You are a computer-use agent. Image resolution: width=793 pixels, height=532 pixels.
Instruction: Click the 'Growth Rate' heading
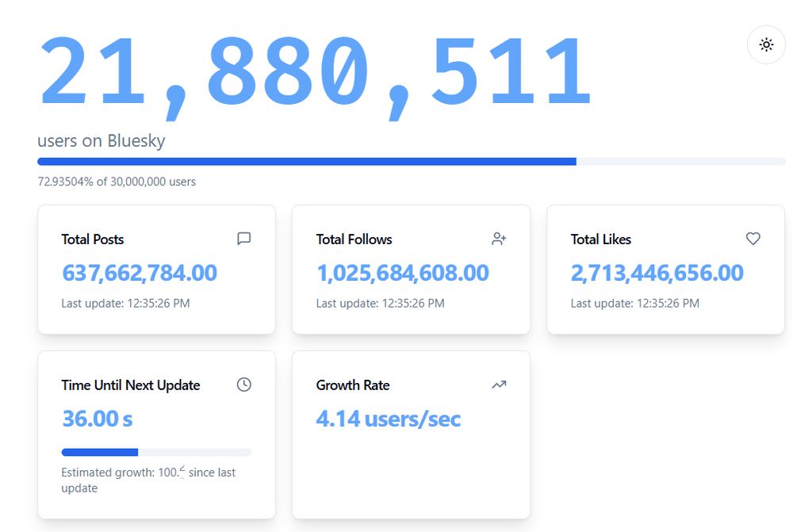(353, 385)
